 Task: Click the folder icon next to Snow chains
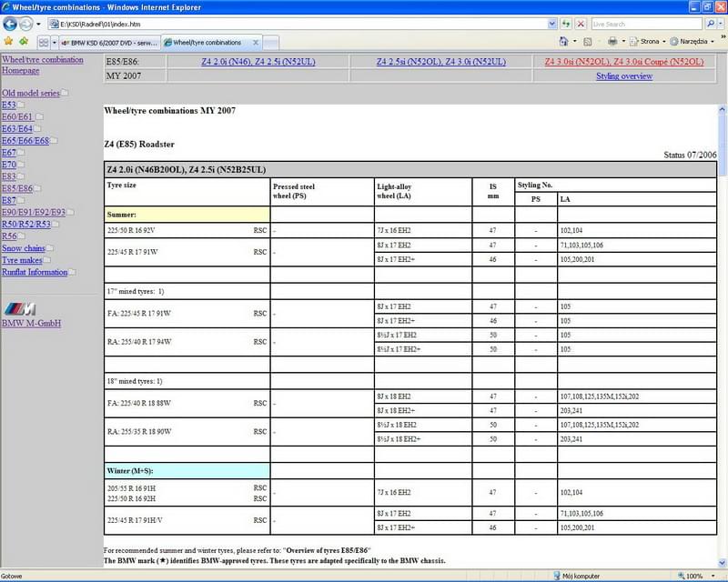click(x=50, y=248)
